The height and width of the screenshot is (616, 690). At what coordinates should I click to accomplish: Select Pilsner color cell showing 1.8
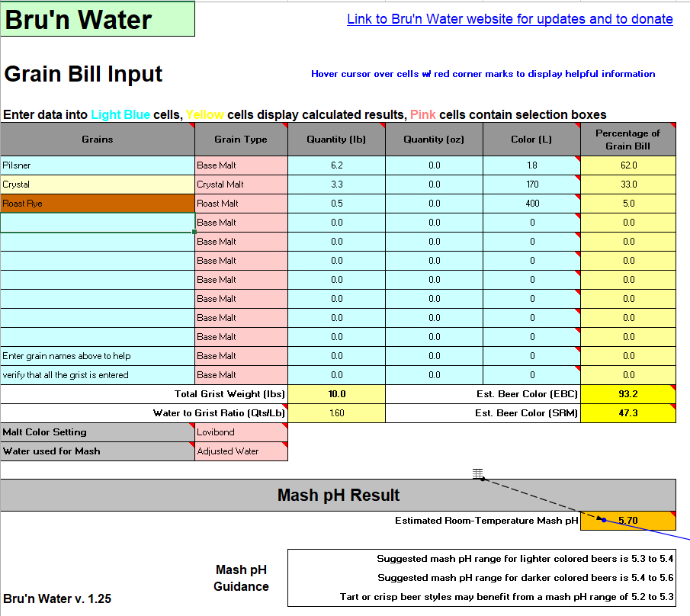(532, 165)
